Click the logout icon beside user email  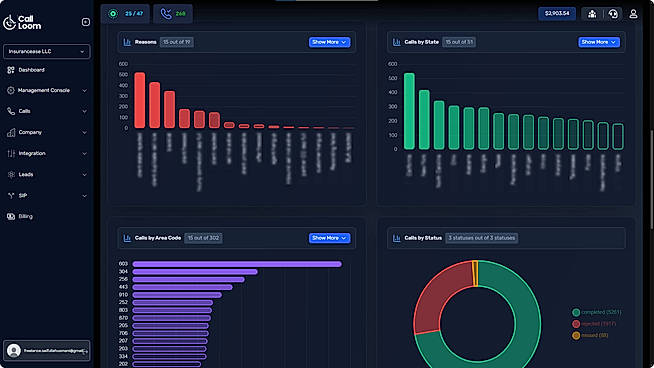point(85,351)
